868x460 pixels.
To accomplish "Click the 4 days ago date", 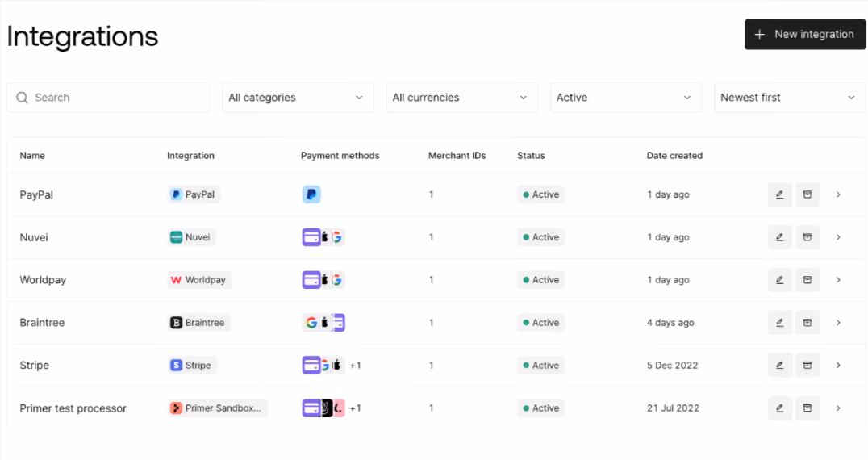I will point(670,322).
